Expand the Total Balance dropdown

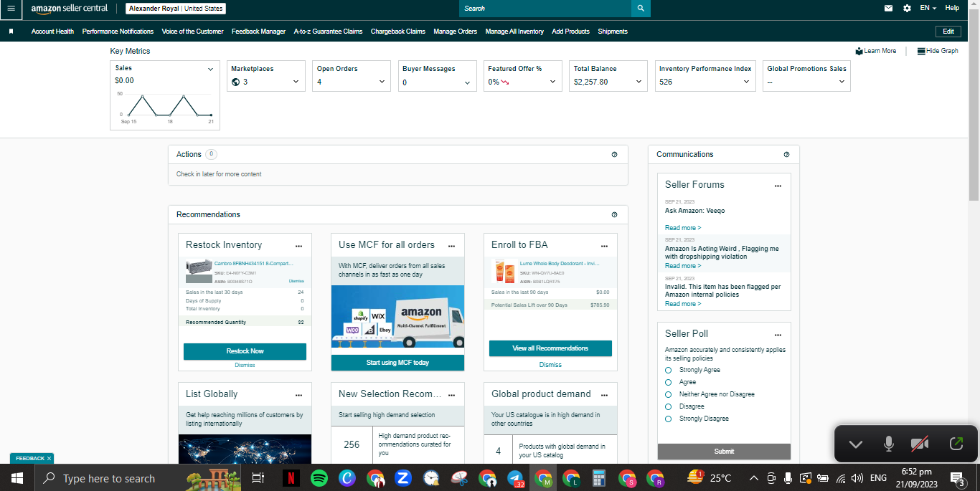[639, 82]
